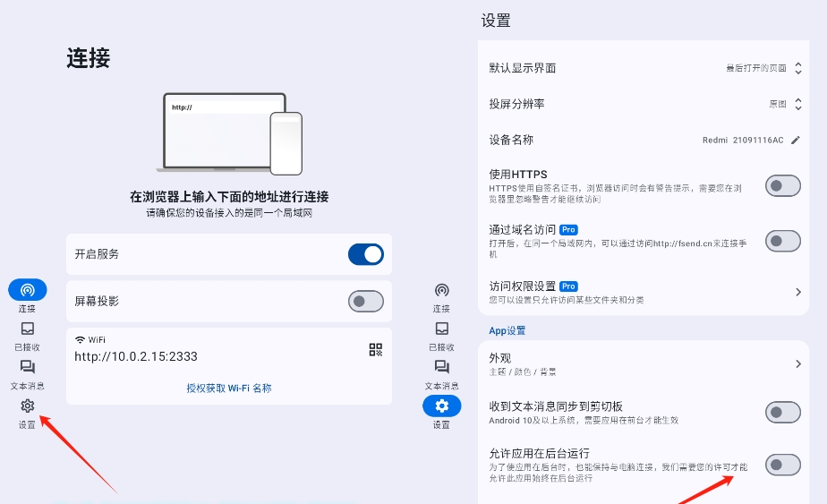Enable 允许应用在后台运行 switch
This screenshot has width=827, height=504.
click(783, 465)
